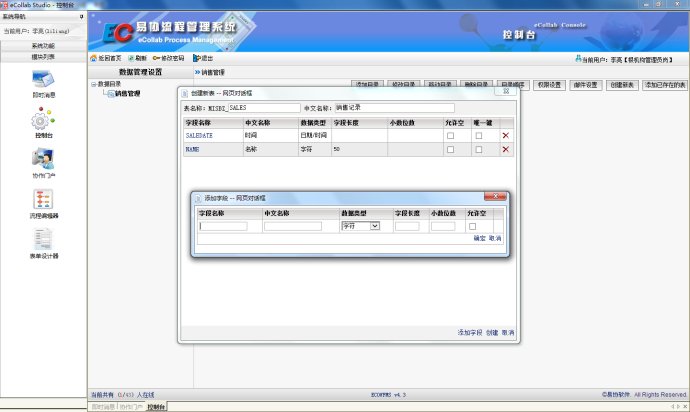Click the 邮件设置 button
Image resolution: width=690 pixels, height=412 pixels.
585,85
